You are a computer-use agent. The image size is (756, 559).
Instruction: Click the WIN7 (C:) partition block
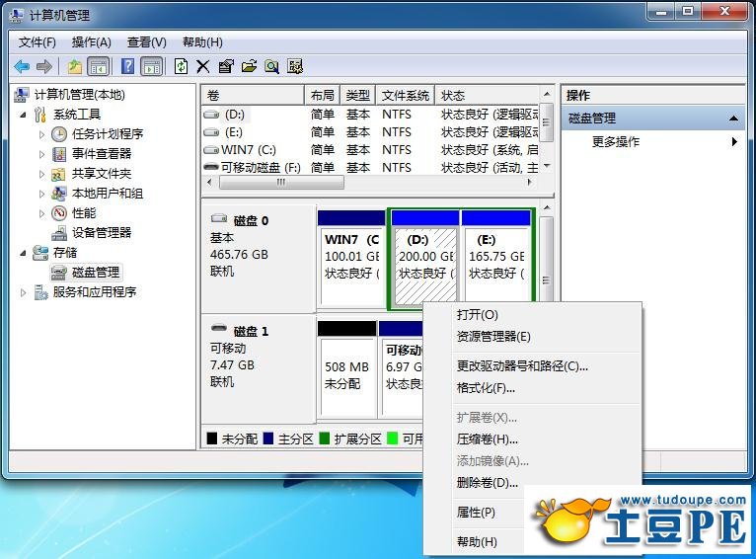[351, 260]
